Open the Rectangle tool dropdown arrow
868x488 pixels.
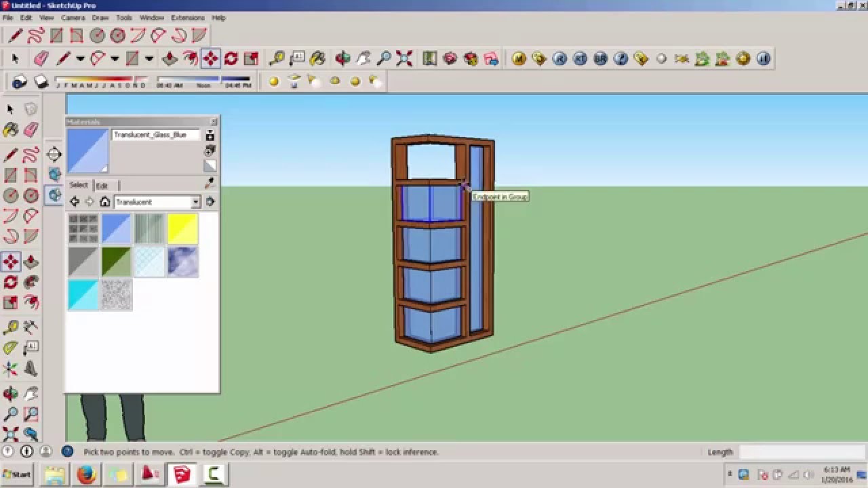coord(149,59)
